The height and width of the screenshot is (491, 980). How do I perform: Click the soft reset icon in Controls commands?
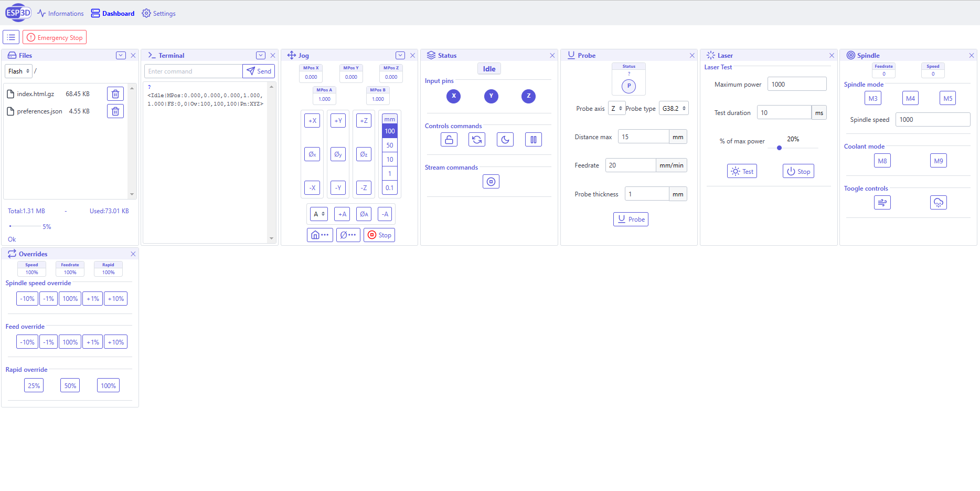pyautogui.click(x=477, y=140)
